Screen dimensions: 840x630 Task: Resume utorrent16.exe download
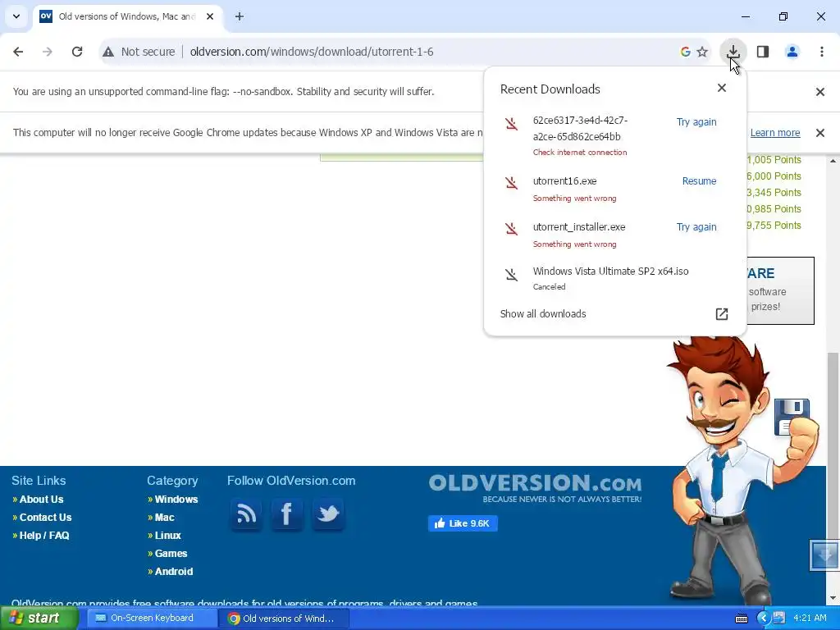(x=699, y=181)
